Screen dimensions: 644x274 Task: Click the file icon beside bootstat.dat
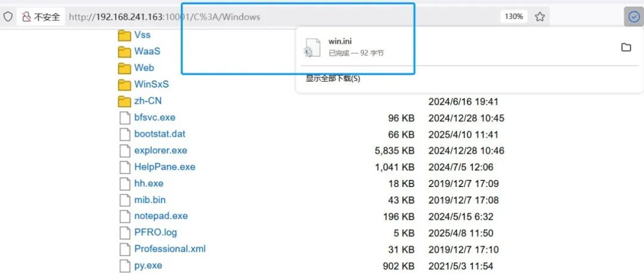coord(125,134)
